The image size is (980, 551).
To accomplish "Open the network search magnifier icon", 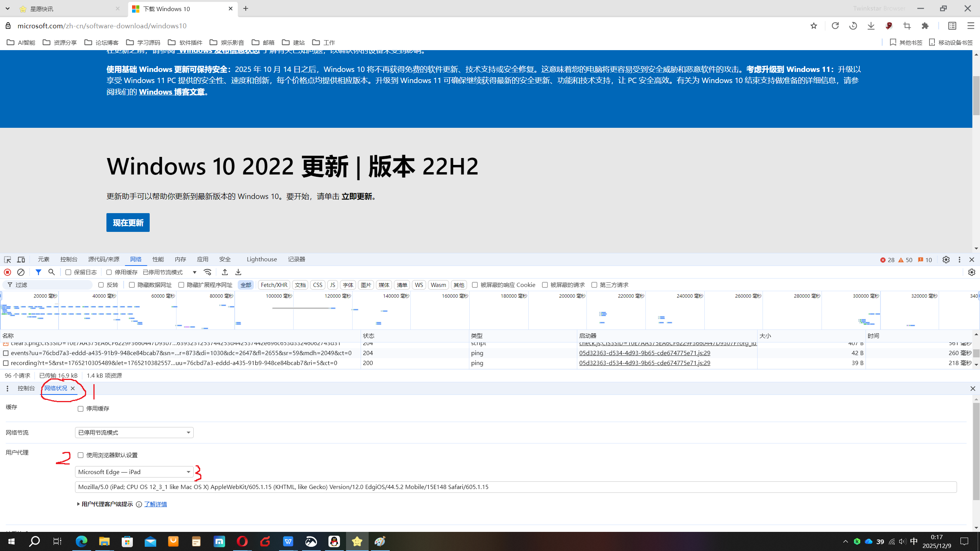I will coord(51,272).
